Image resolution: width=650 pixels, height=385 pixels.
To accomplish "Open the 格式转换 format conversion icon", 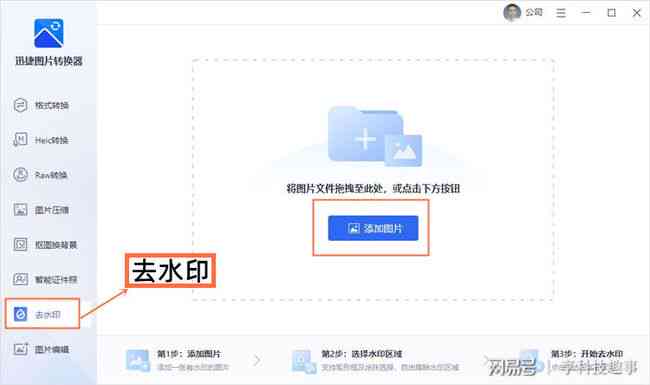I will click(x=20, y=105).
